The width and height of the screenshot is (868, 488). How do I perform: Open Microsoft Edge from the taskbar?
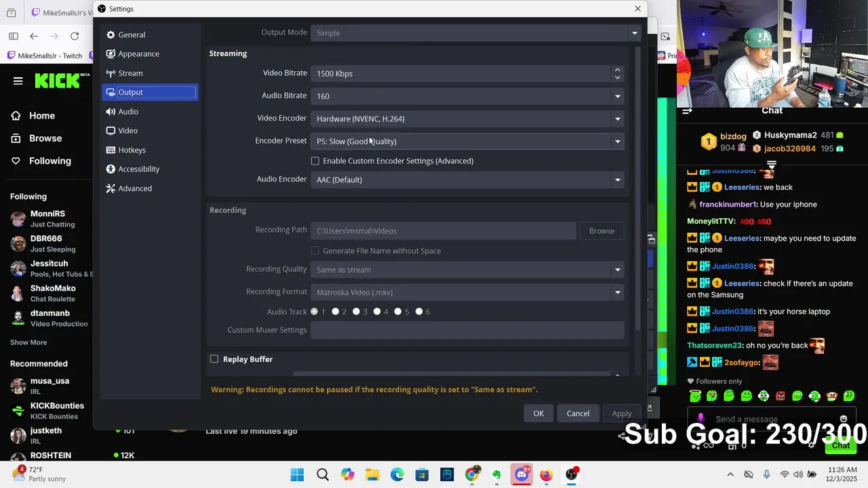point(397,474)
